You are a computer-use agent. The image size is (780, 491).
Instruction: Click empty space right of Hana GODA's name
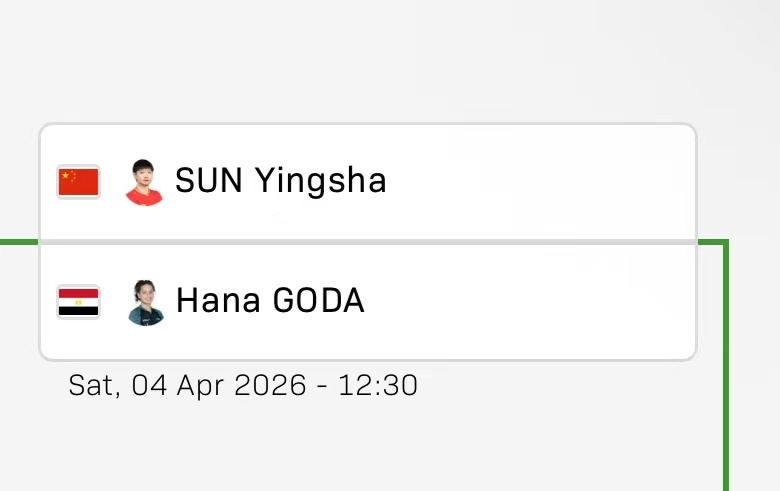click(x=540, y=302)
